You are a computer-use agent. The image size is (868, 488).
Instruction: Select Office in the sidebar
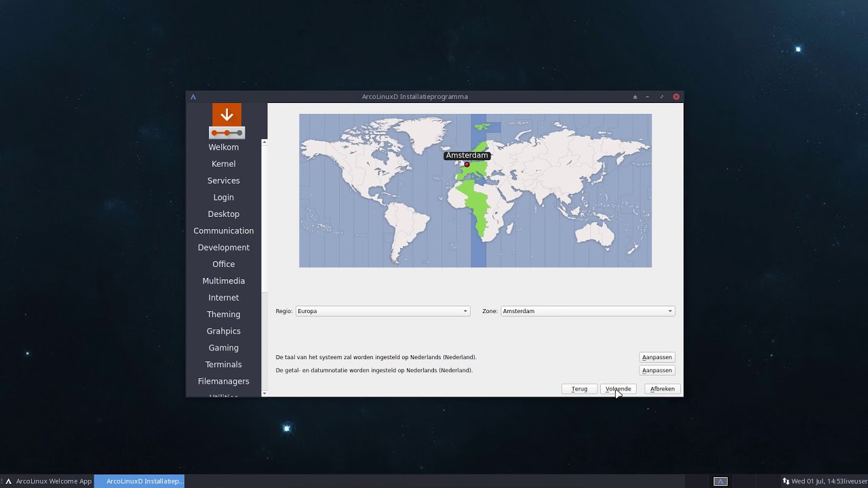tap(224, 264)
